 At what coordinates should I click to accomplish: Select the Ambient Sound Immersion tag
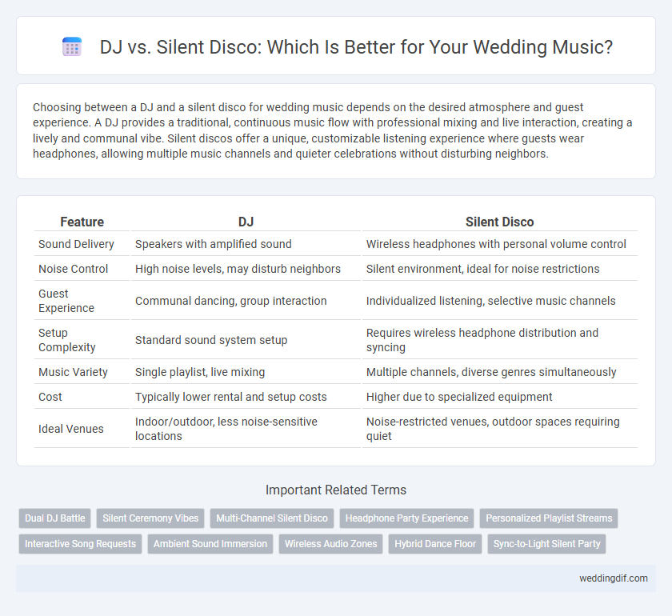click(210, 544)
